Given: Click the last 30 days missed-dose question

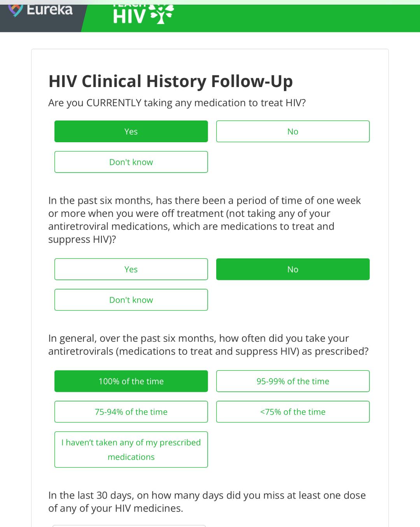Looking at the screenshot, I should pyautogui.click(x=207, y=502).
